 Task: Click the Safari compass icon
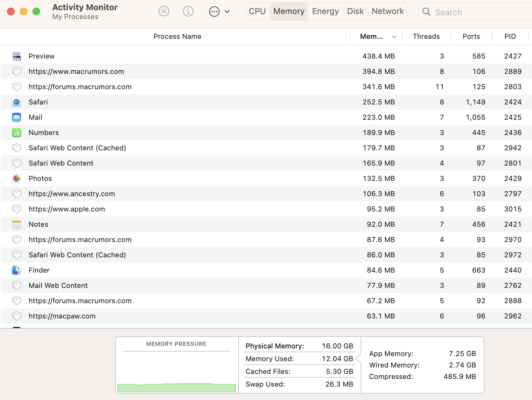[x=17, y=102]
